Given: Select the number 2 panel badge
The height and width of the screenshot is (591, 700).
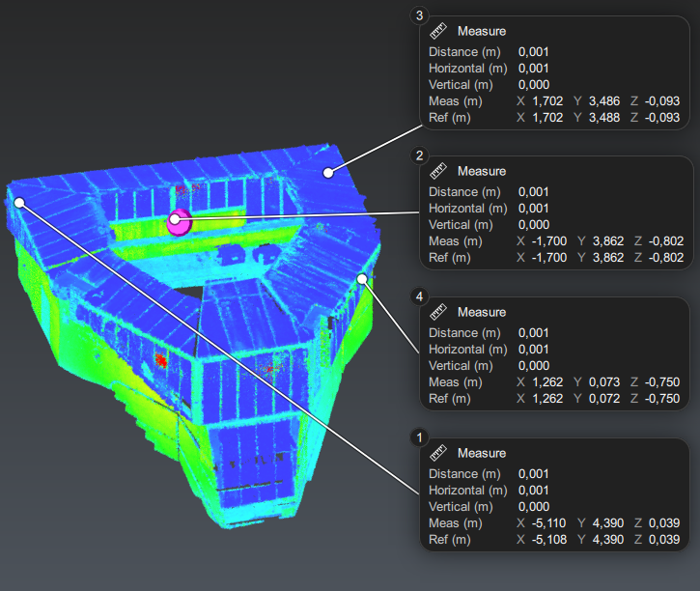Looking at the screenshot, I should 418,155.
